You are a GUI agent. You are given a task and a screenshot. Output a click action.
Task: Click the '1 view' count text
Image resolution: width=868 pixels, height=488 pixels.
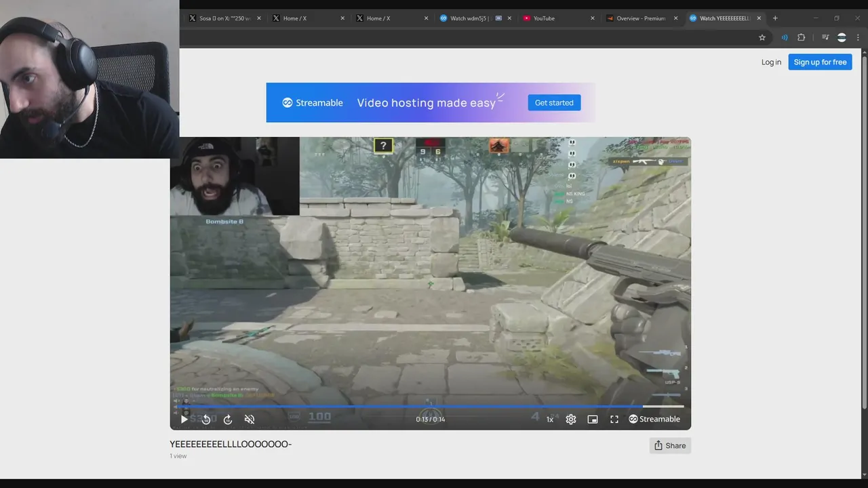click(178, 456)
